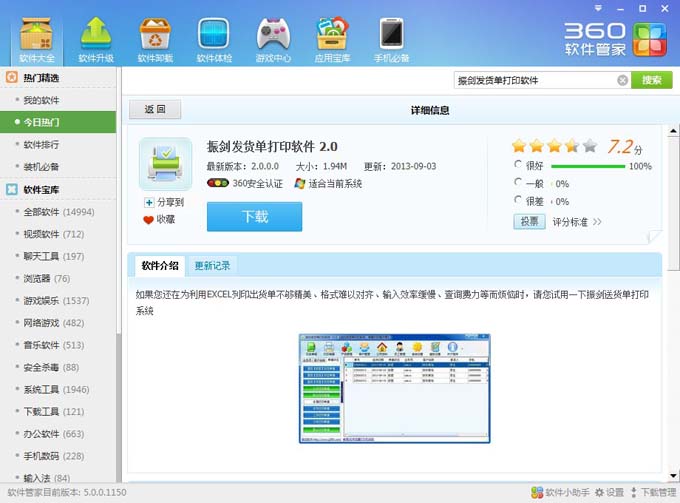Open the software screenshot thumbnail
680x503 pixels.
tap(395, 389)
